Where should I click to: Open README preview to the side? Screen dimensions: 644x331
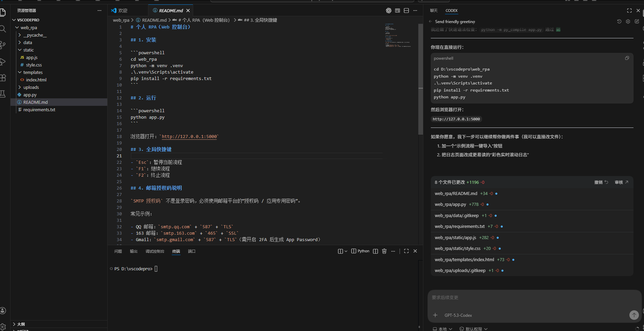pos(398,11)
